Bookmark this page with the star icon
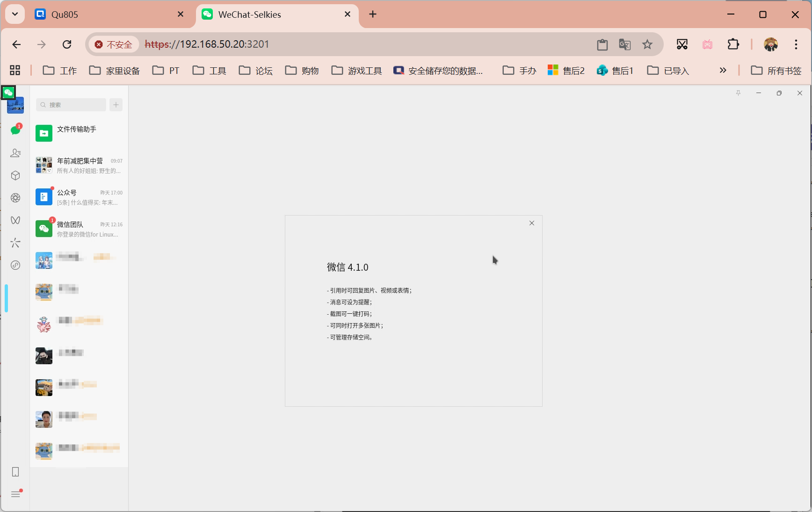 647,44
